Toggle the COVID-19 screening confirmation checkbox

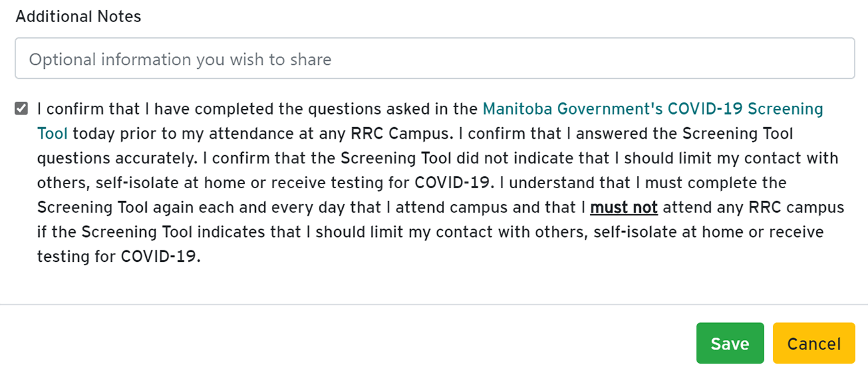click(21, 108)
